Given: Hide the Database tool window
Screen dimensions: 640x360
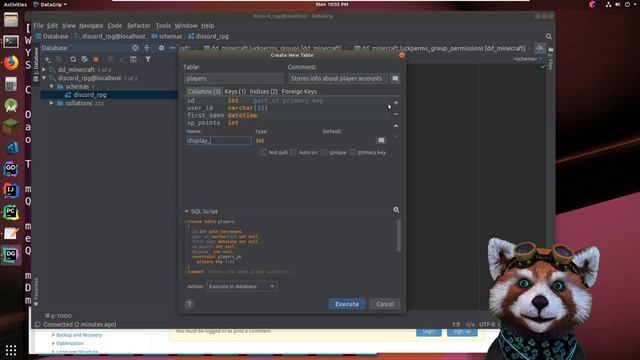Looking at the screenshot, I should 173,48.
